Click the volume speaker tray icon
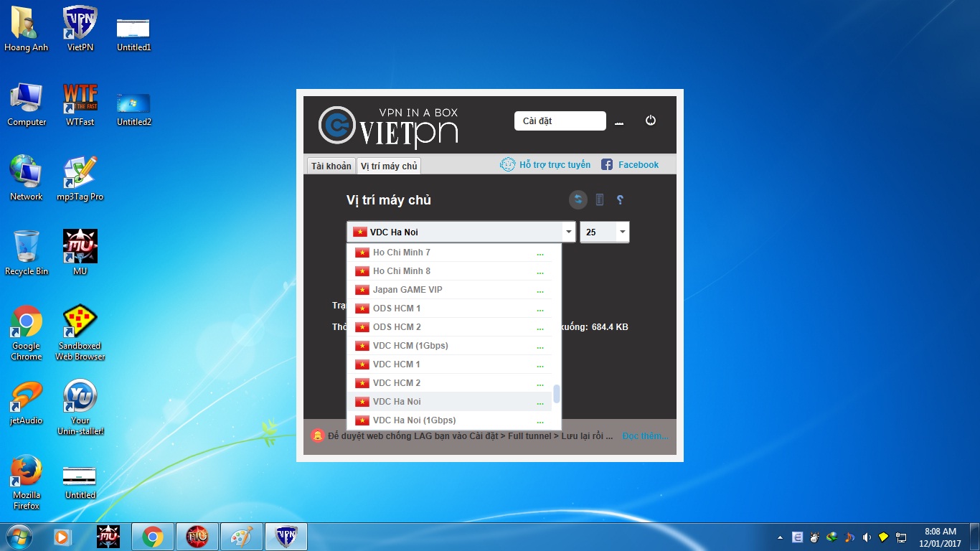980x551 pixels. pyautogui.click(x=867, y=537)
